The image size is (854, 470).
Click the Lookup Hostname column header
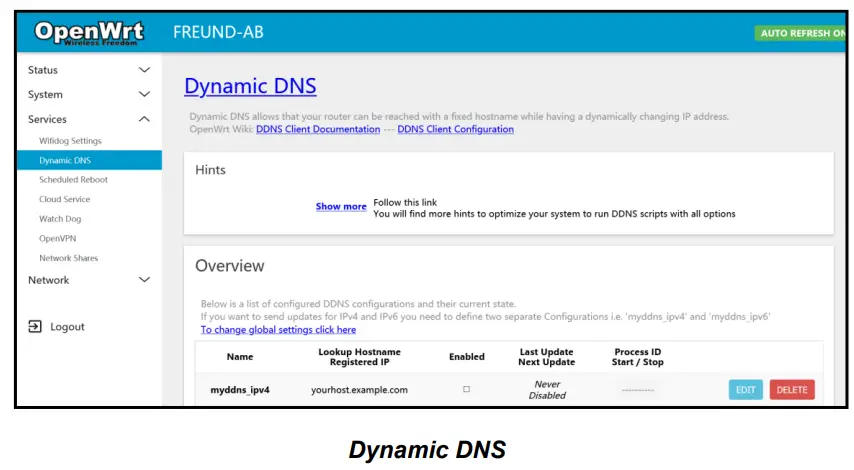coord(359,357)
